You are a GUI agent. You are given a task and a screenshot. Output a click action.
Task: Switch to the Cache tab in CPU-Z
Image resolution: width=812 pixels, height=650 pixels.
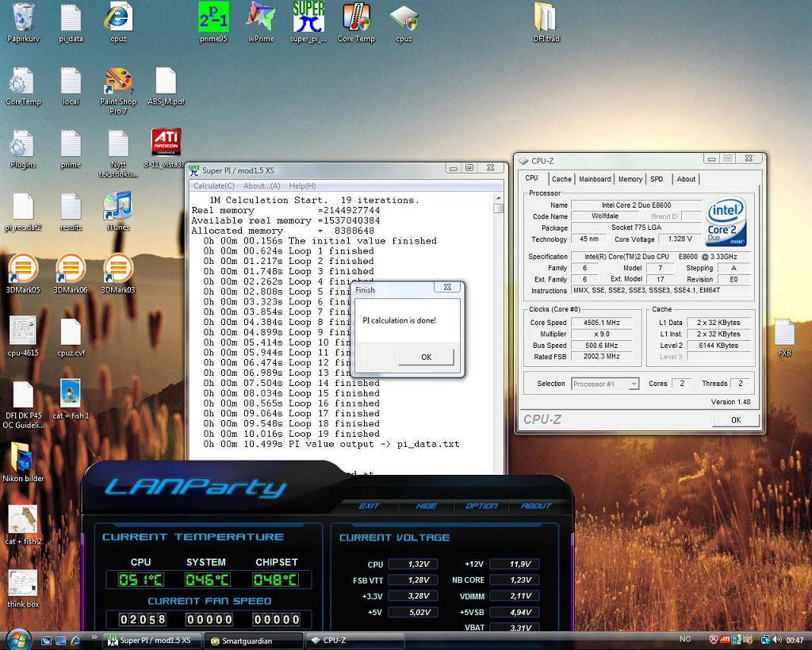point(561,179)
